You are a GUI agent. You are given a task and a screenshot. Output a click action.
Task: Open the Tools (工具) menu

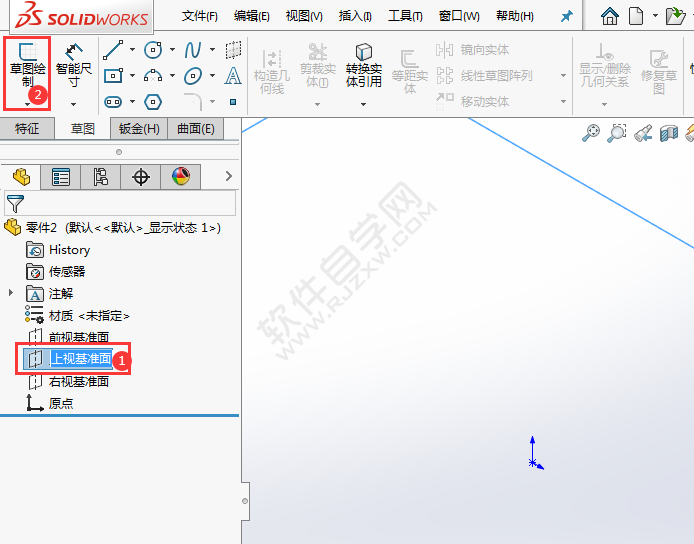(405, 16)
